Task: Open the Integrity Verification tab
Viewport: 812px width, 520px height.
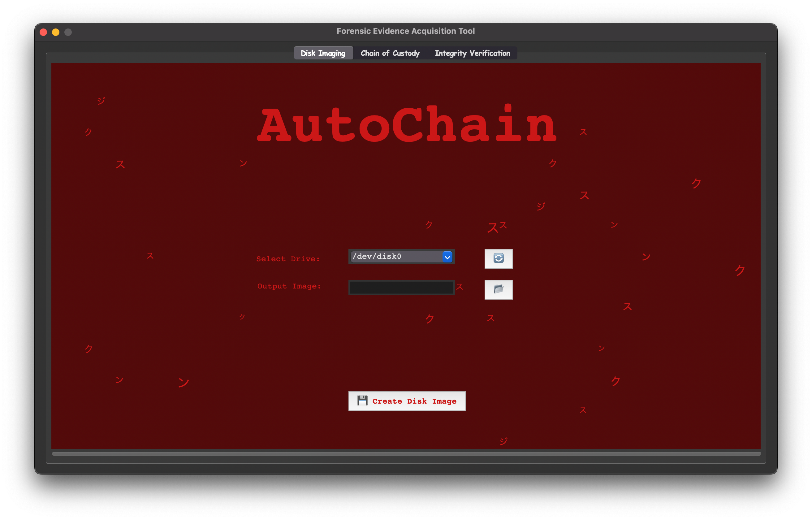Action: coord(472,53)
